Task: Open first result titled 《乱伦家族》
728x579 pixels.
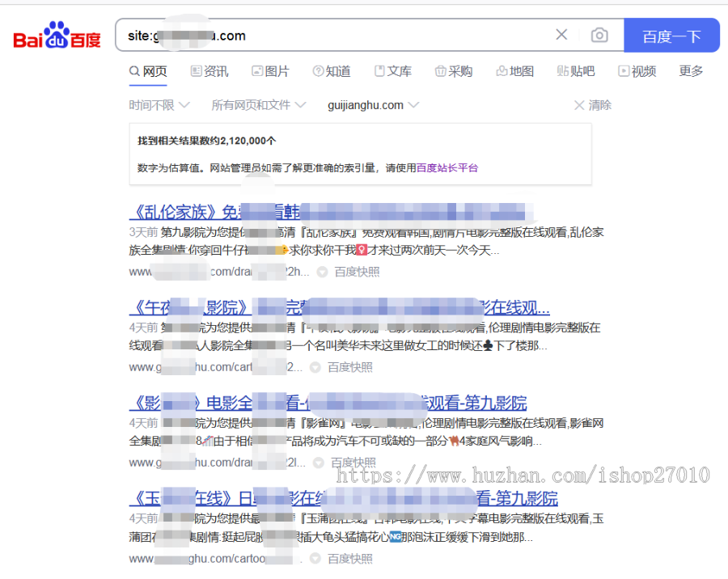Action: (x=330, y=212)
